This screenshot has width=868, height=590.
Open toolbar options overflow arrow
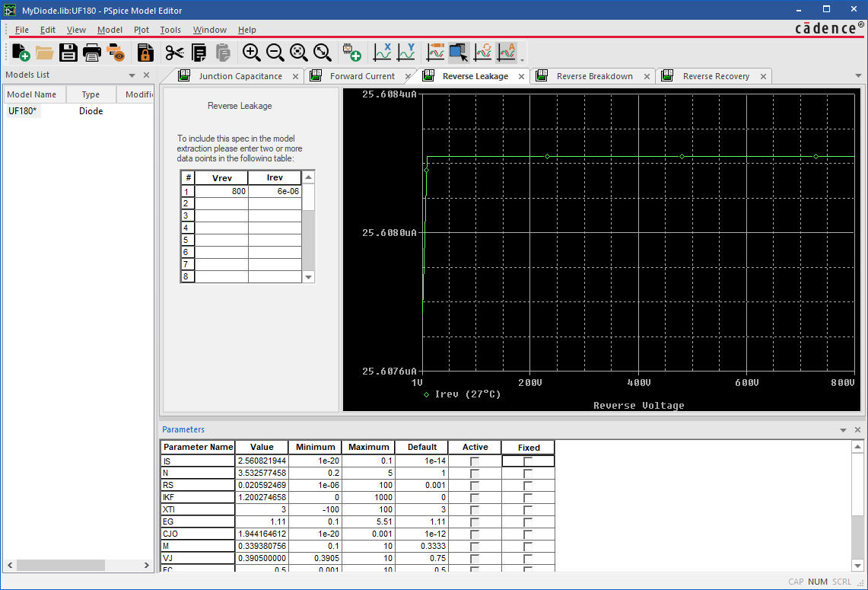(522, 60)
